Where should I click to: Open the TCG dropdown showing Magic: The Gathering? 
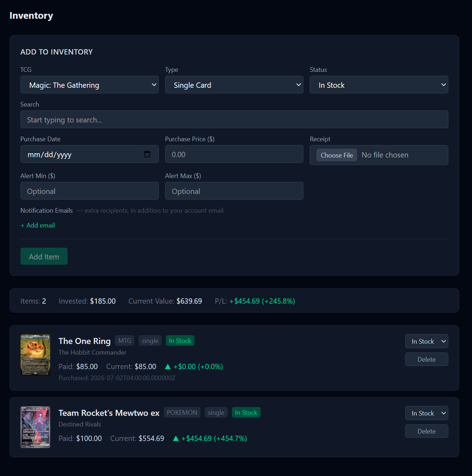pyautogui.click(x=89, y=85)
